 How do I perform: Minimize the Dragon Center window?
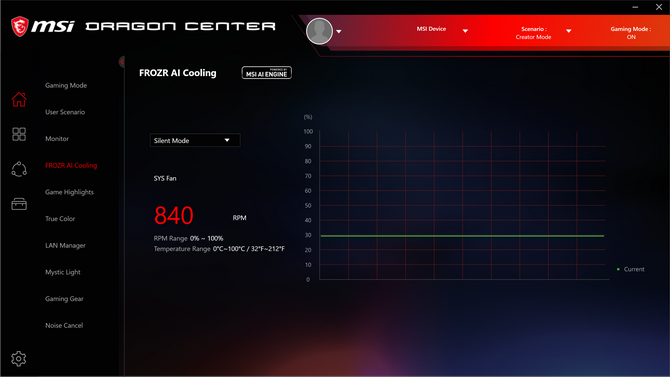click(x=635, y=7)
